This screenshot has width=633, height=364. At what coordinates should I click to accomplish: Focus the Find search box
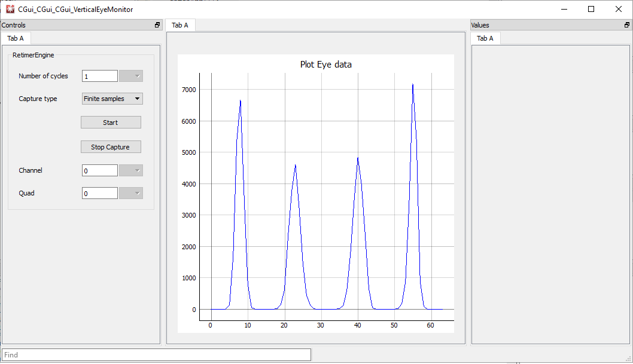(x=157, y=354)
